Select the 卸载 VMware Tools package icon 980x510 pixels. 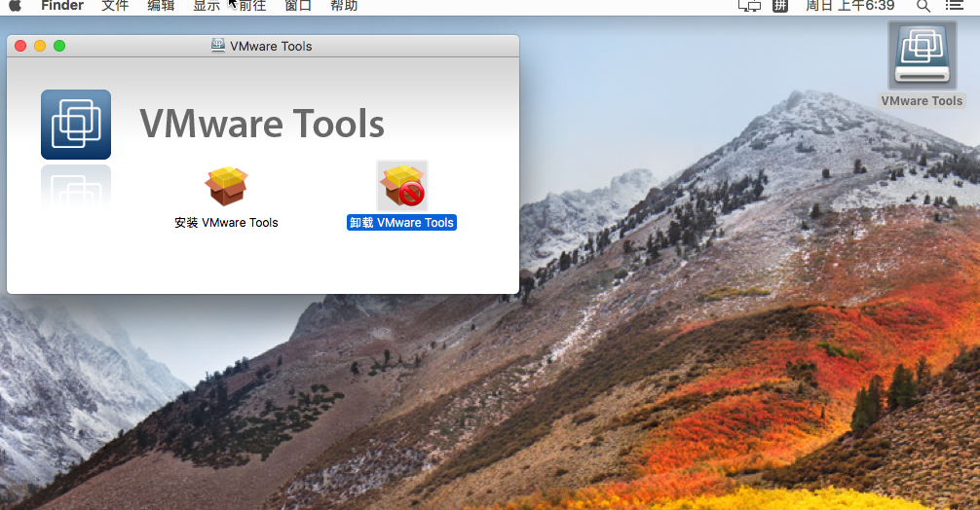402,186
